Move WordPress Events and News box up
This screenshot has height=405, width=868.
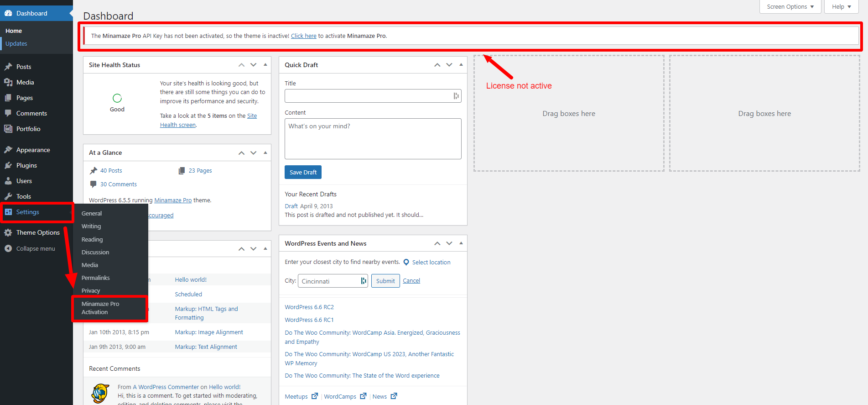(x=437, y=243)
